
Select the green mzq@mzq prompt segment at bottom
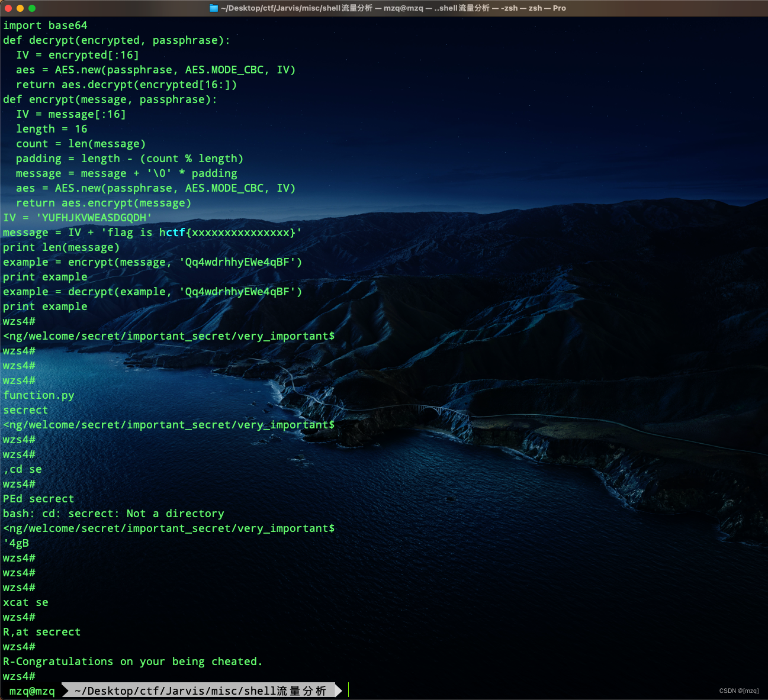point(32,691)
